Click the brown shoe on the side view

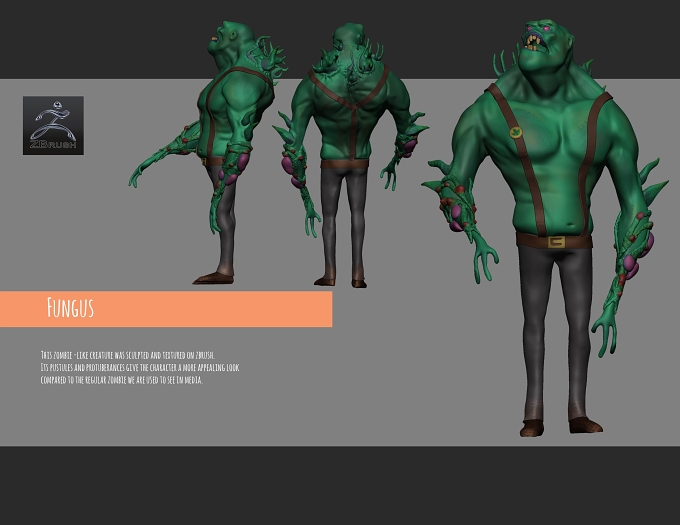[x=213, y=278]
